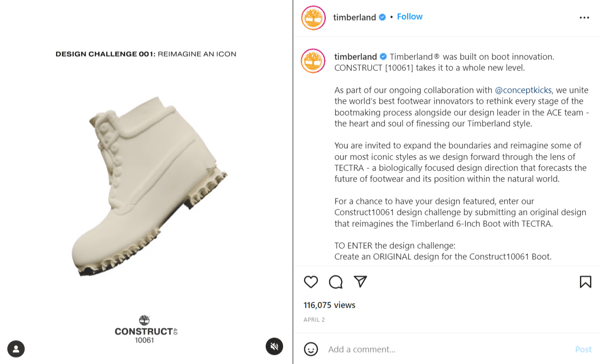
Task: Click the timberland username in the header
Action: point(354,18)
